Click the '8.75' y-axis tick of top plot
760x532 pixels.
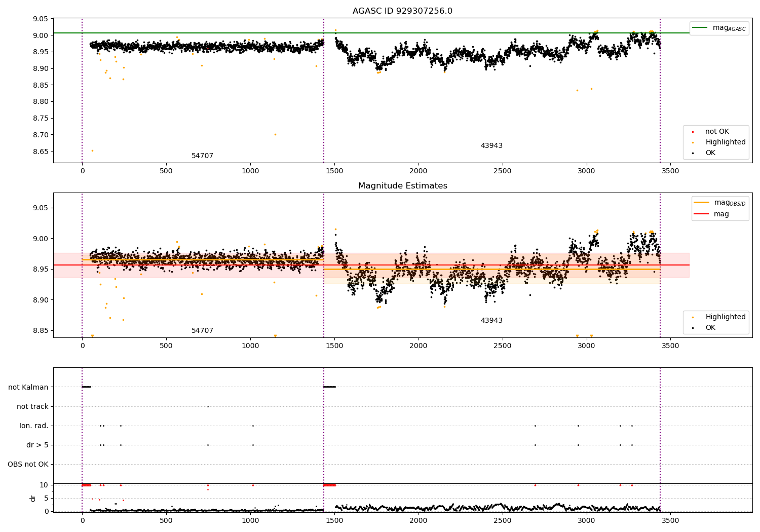40,118
